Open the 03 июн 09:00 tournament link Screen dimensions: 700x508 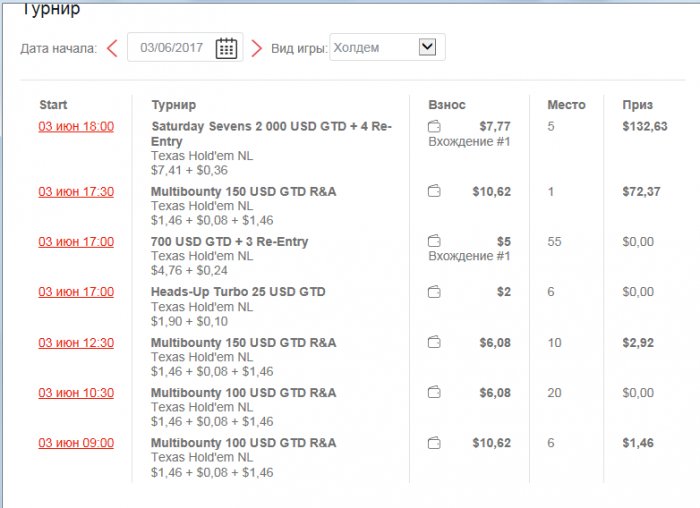(x=76, y=443)
